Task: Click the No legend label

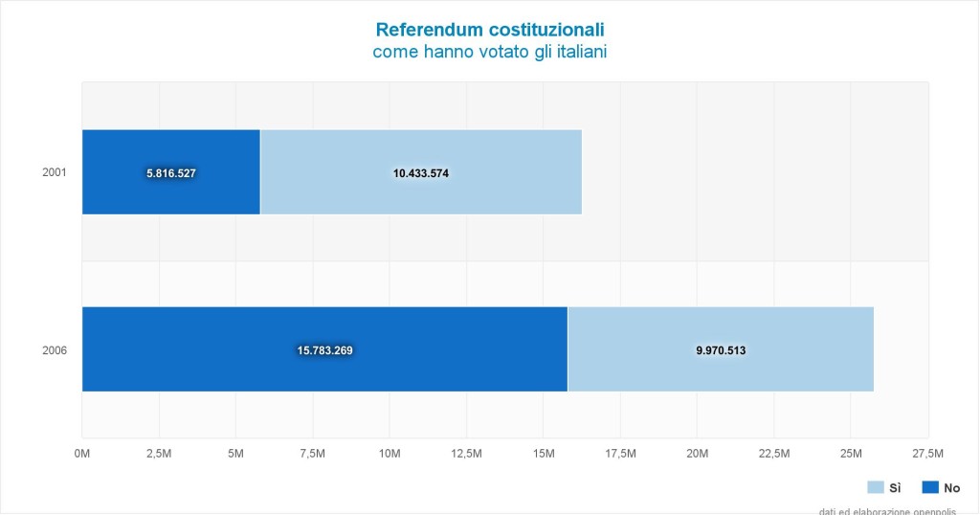Action: tap(952, 488)
